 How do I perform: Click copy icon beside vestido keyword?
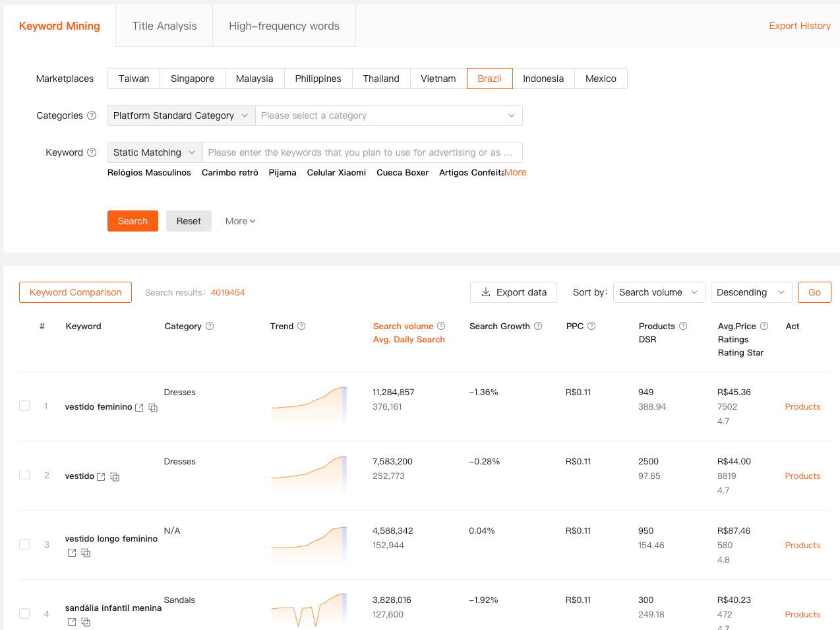click(x=115, y=477)
